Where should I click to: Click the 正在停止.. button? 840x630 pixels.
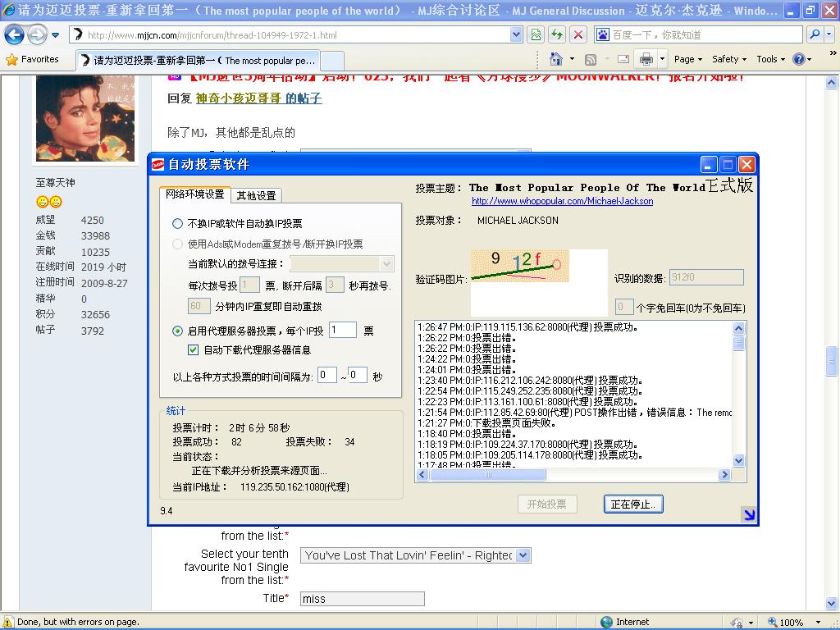click(632, 504)
